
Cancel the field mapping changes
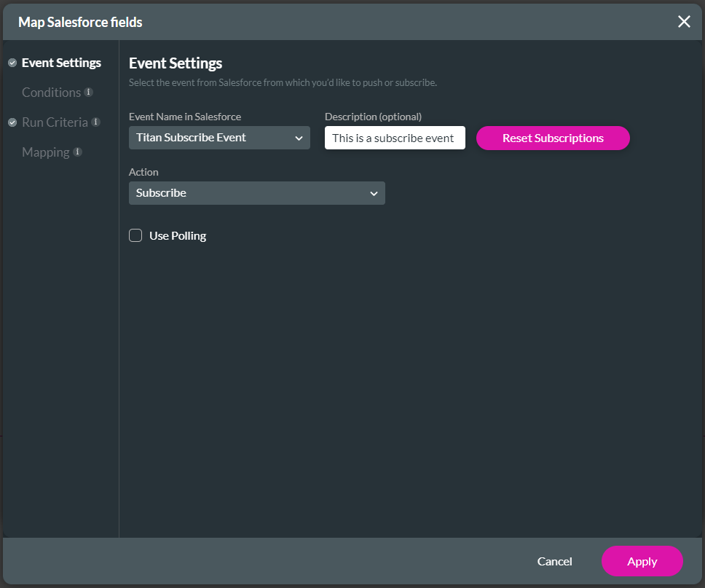tap(554, 561)
